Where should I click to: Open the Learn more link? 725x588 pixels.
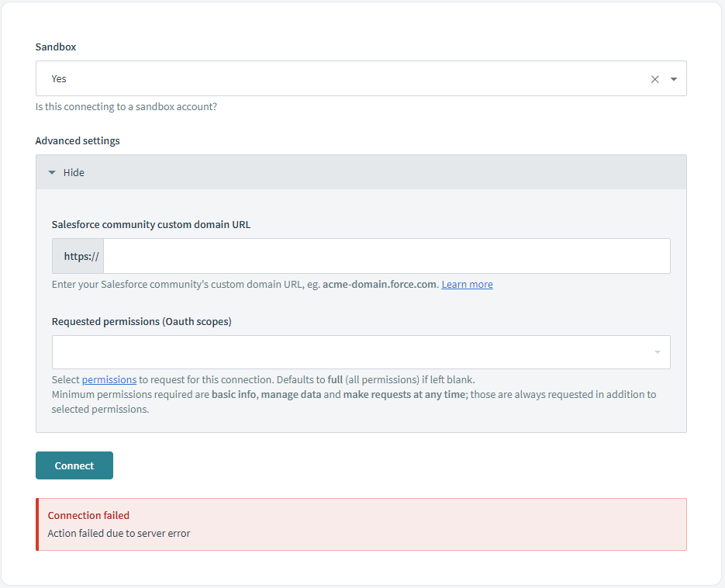[467, 284]
